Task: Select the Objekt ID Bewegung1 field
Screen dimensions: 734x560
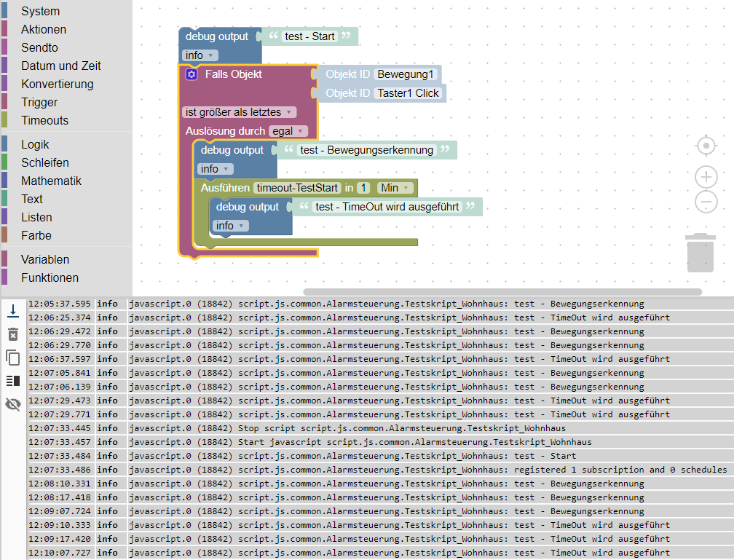Action: pyautogui.click(x=406, y=74)
